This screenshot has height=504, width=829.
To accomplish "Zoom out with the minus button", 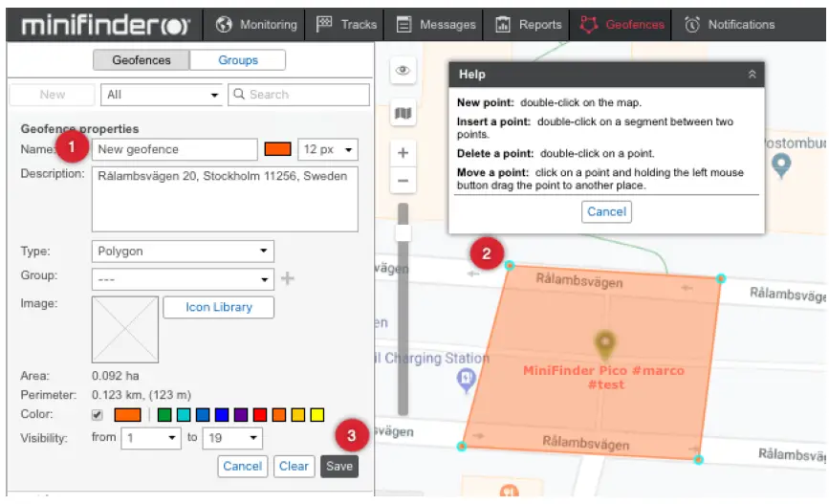I will pyautogui.click(x=403, y=181).
